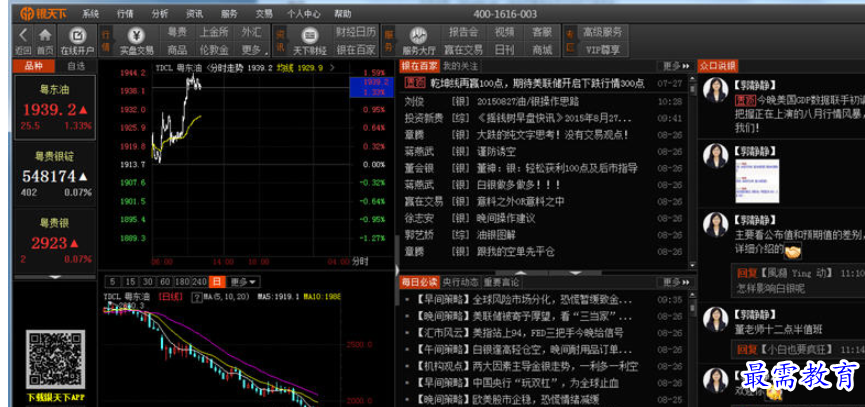Select the 日 daily period button

[216, 282]
